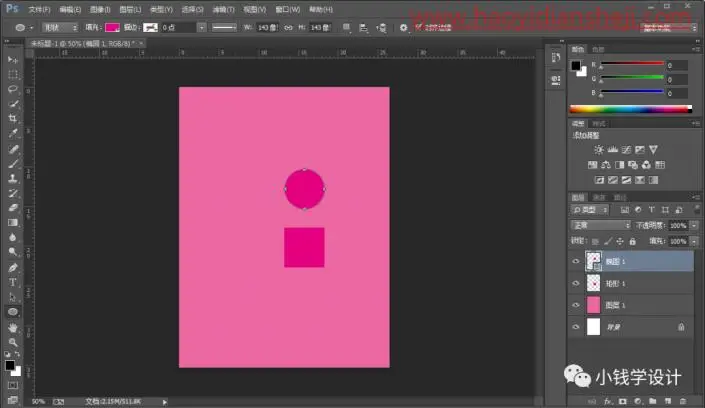
Task: Toggle lock transparent pixels
Action: pos(595,242)
